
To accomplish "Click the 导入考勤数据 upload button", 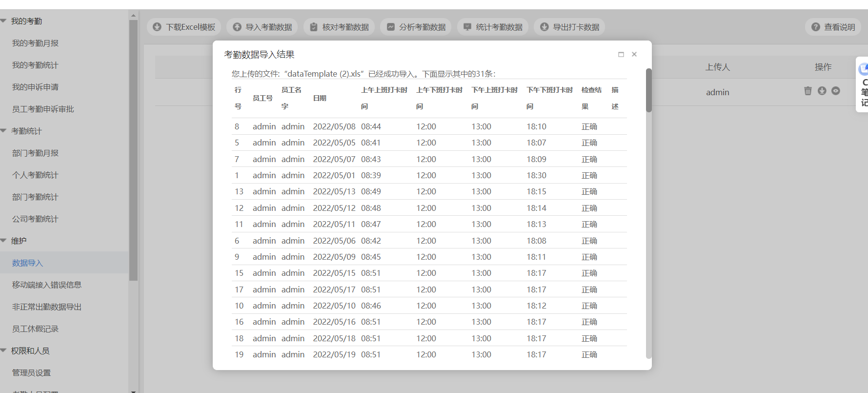I will point(262,27).
